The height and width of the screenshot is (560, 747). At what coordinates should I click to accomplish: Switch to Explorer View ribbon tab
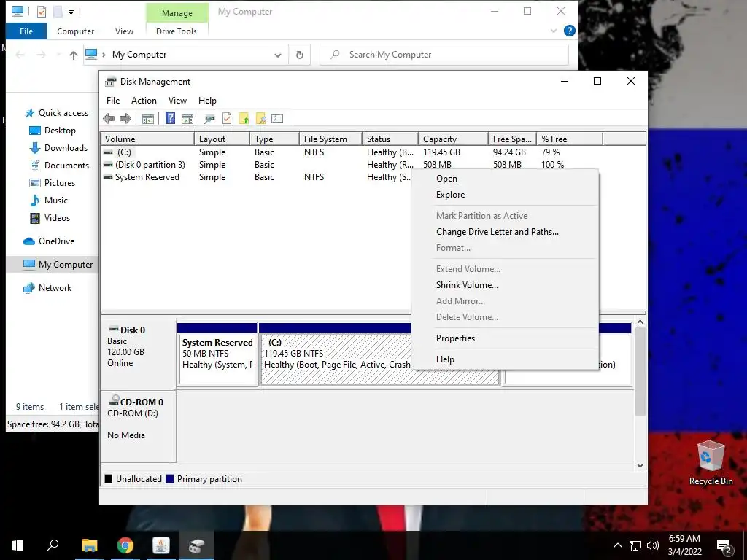coord(124,31)
